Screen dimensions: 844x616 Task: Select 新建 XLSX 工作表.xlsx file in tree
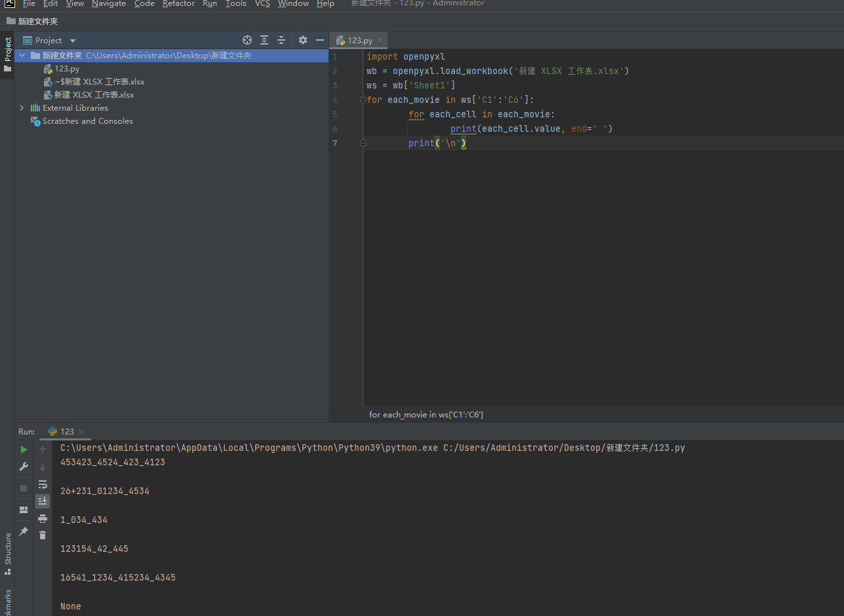[89, 95]
